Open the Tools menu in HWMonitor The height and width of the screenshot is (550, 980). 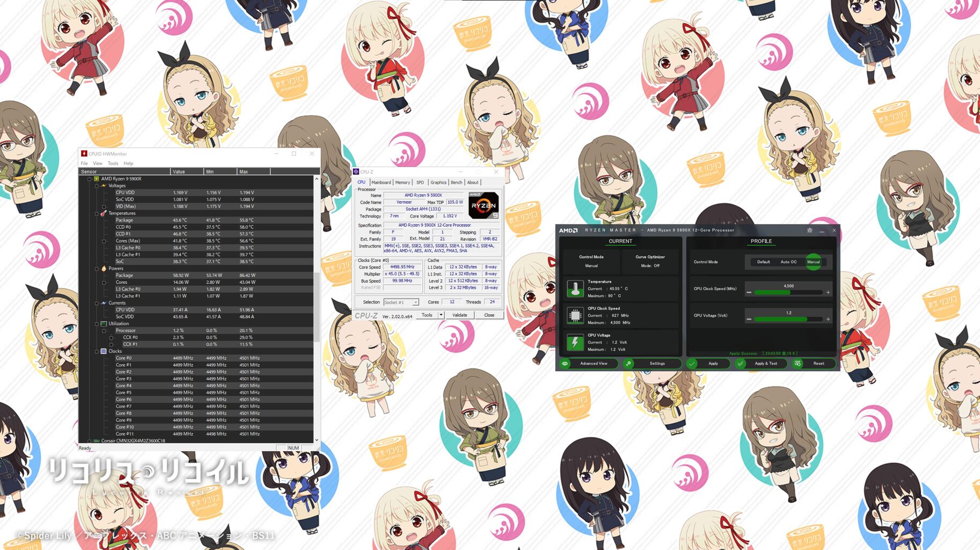(x=113, y=163)
